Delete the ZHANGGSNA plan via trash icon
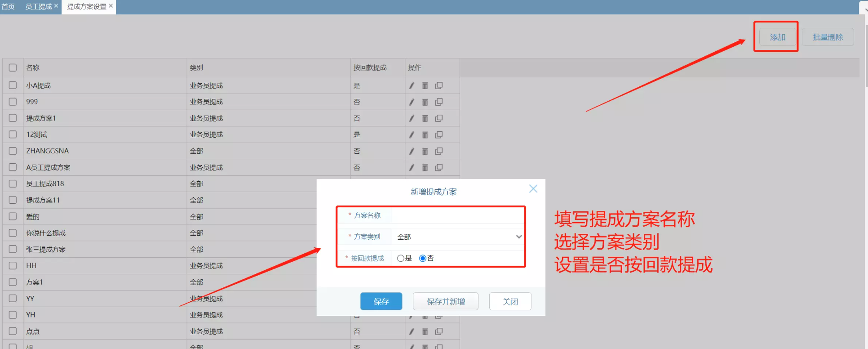 point(425,151)
